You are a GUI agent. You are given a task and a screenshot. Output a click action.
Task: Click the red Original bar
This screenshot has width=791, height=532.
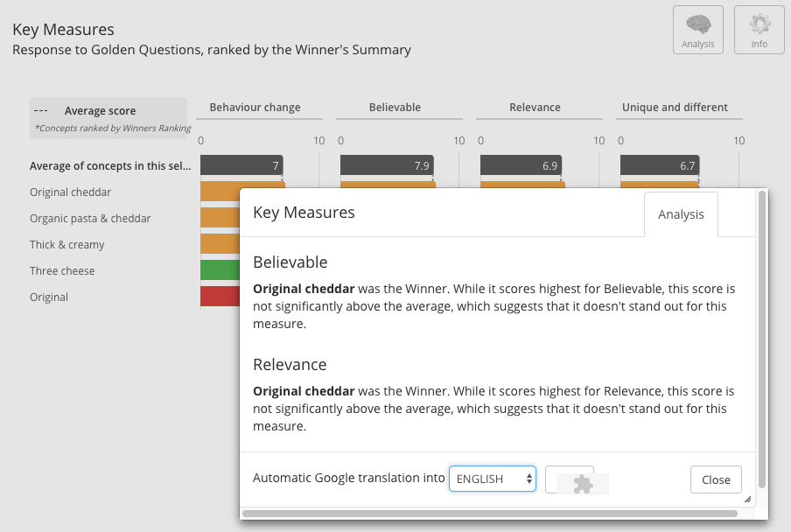click(x=220, y=296)
